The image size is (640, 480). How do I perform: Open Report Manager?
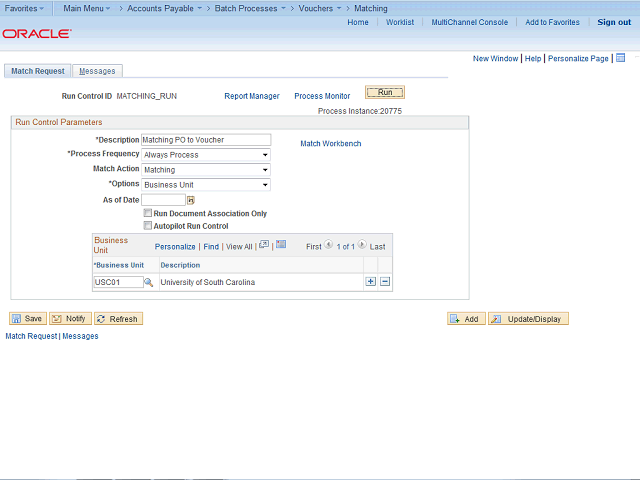coord(252,96)
